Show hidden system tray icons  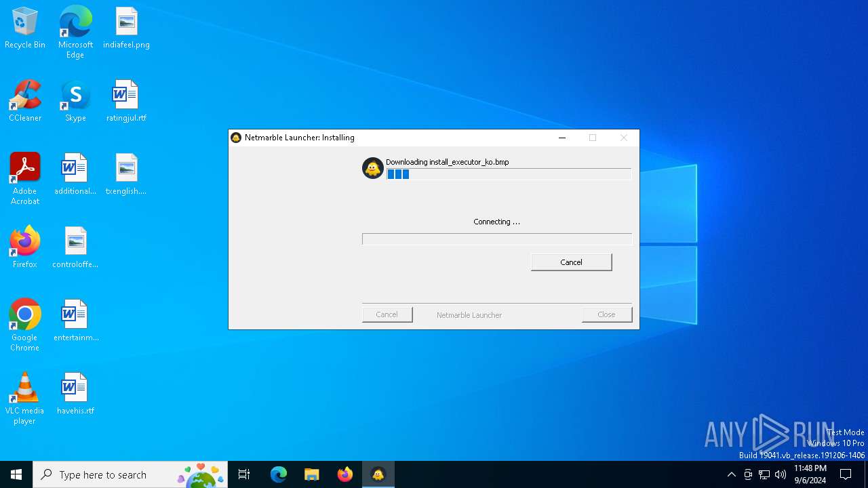click(731, 474)
